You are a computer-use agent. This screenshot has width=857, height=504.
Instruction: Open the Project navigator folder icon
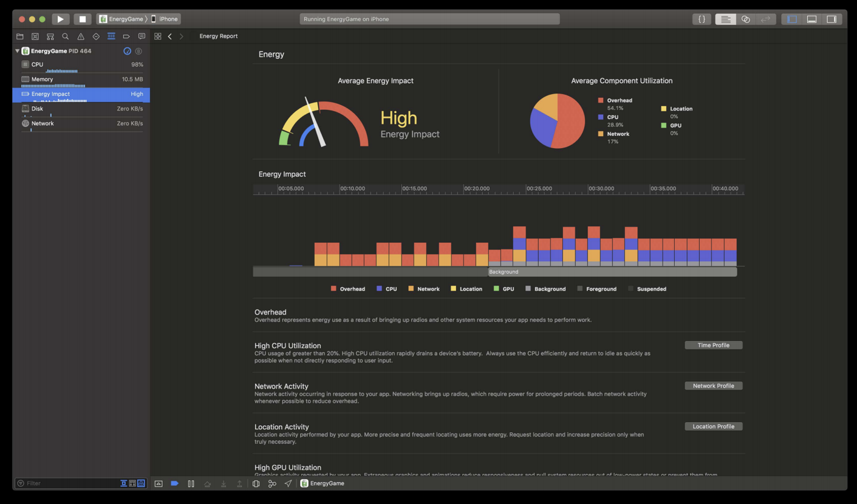coord(20,36)
